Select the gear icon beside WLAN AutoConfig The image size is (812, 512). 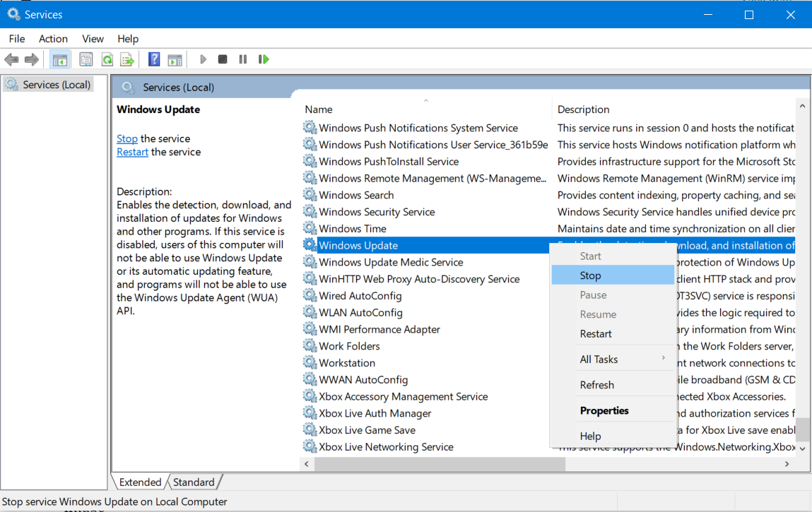310,312
